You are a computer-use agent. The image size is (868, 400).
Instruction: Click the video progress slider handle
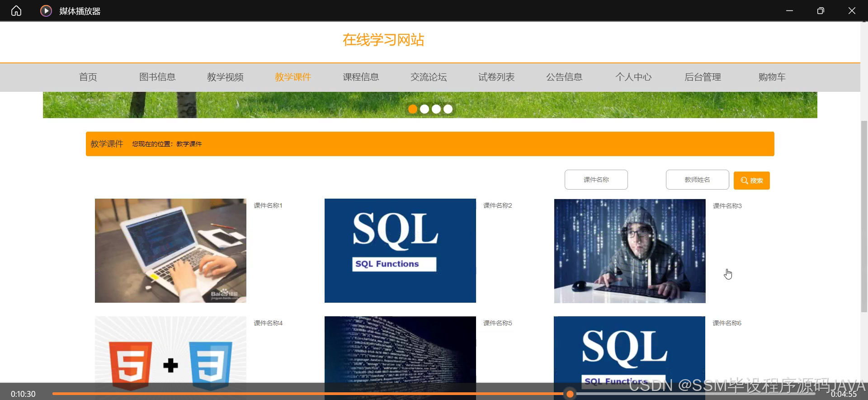coord(570,394)
